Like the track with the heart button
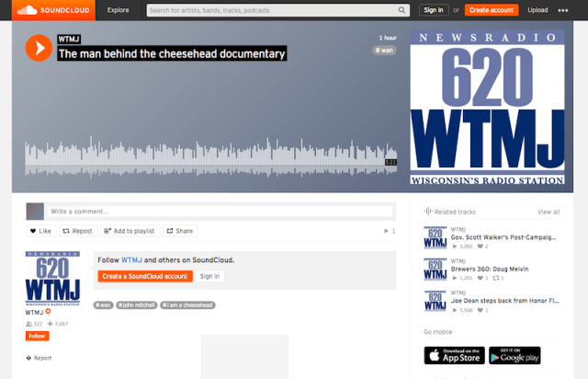Screen dimensions: 588x379 click(x=40, y=231)
